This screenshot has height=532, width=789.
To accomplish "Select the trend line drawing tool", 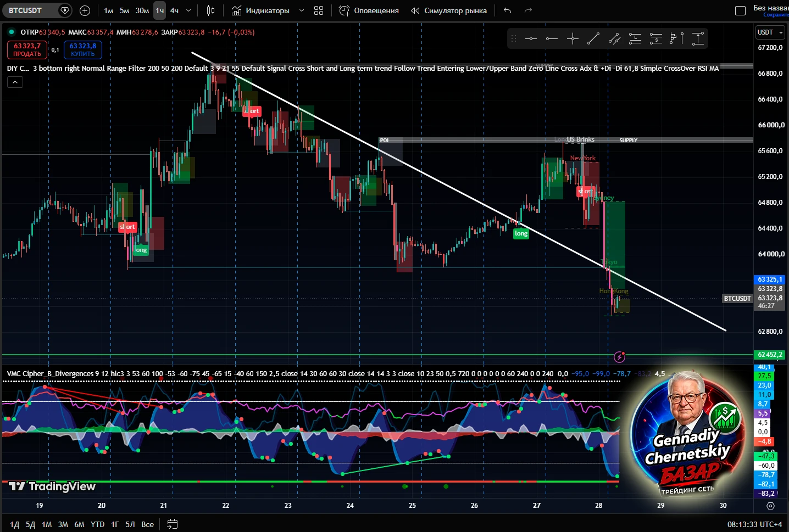I will coord(593,38).
